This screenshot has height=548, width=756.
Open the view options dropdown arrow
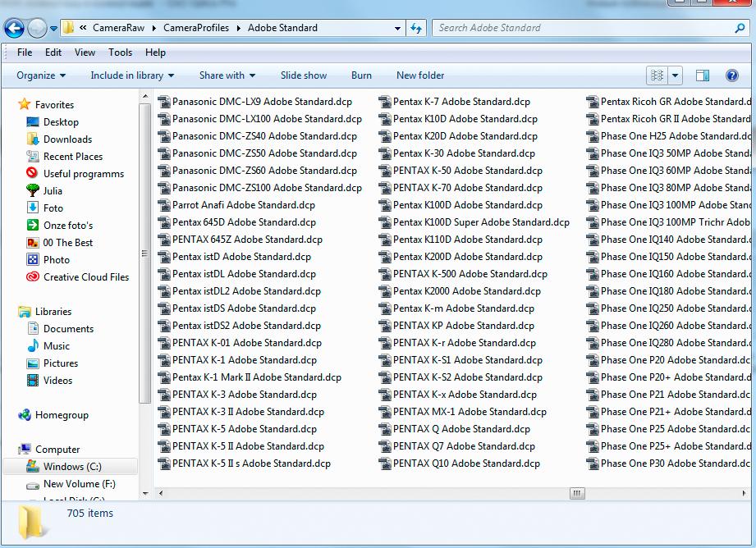675,75
